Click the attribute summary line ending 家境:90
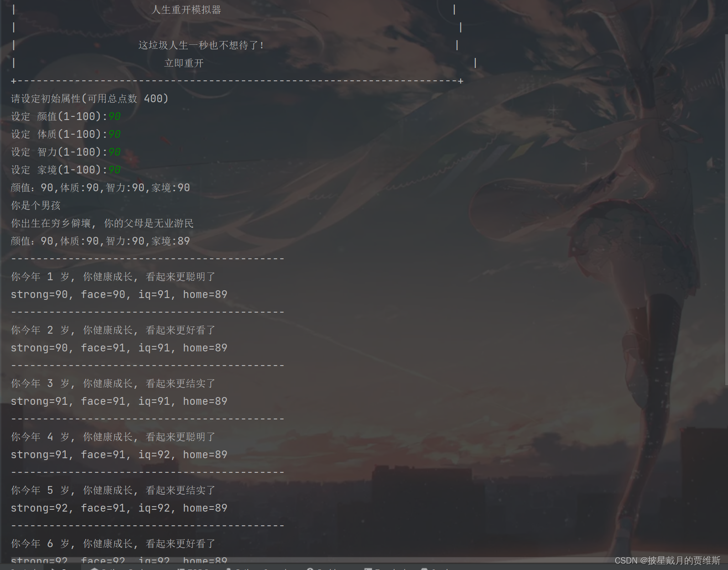Viewport: 728px width, 570px height. pos(100,188)
